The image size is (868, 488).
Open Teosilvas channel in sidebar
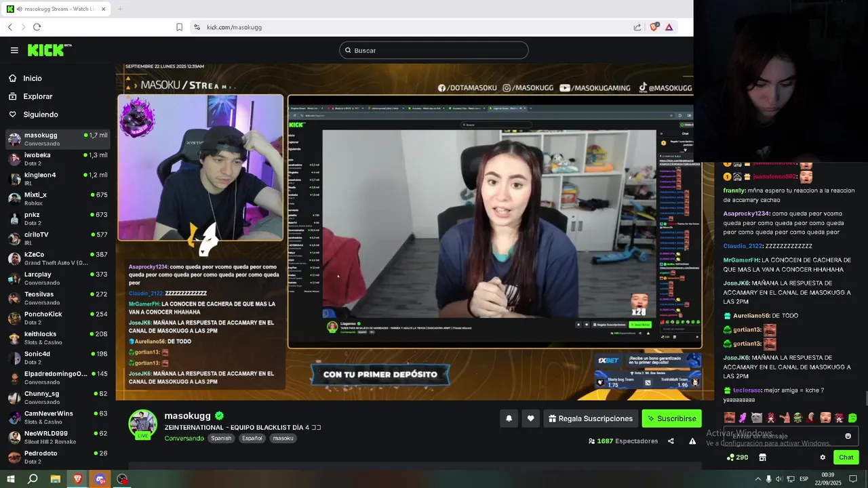(x=58, y=298)
